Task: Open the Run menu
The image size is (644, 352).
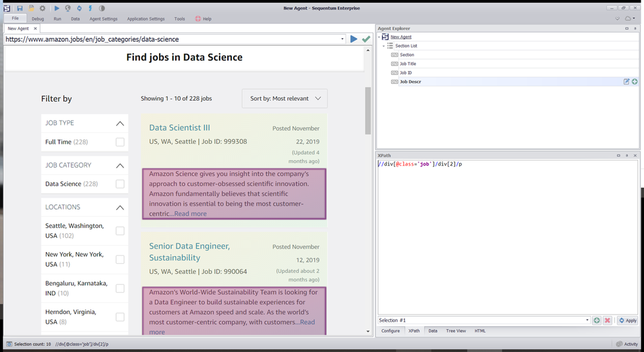Action: click(x=57, y=19)
